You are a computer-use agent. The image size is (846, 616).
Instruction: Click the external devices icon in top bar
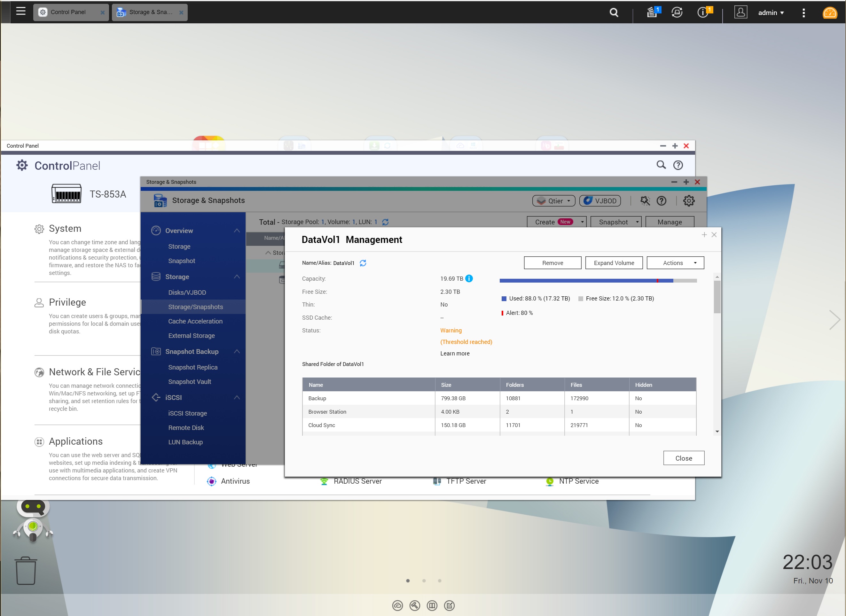pyautogui.click(x=677, y=12)
